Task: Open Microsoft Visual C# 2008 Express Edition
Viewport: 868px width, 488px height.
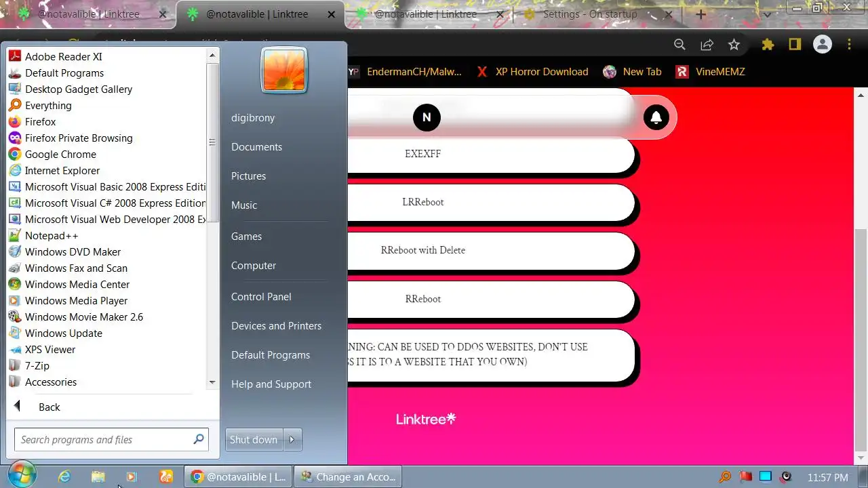Action: coord(106,203)
